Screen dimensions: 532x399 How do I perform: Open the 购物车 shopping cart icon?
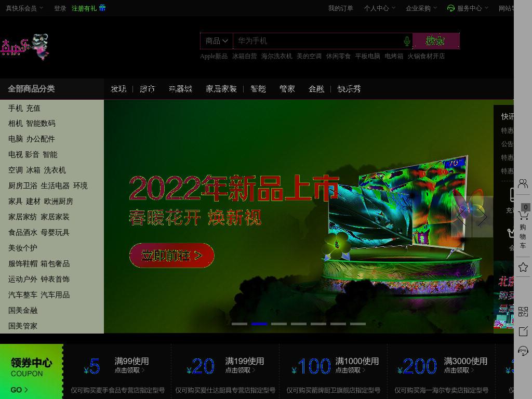tap(523, 215)
